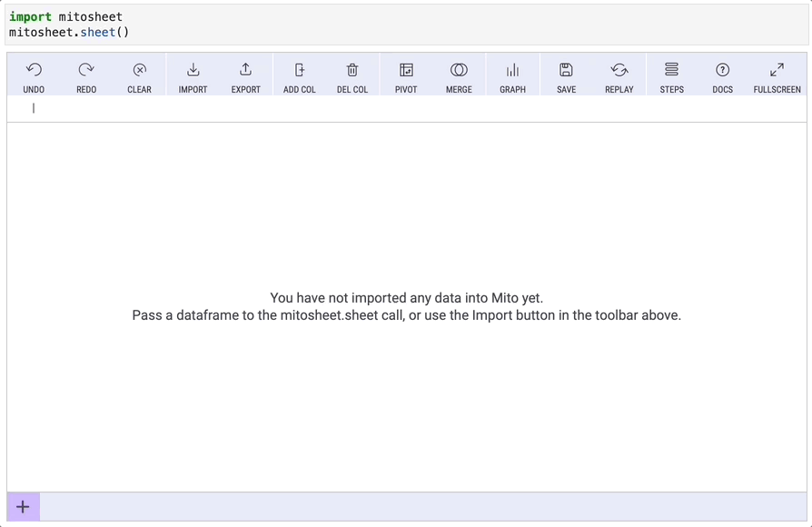Show the Steps history panel

(x=671, y=77)
